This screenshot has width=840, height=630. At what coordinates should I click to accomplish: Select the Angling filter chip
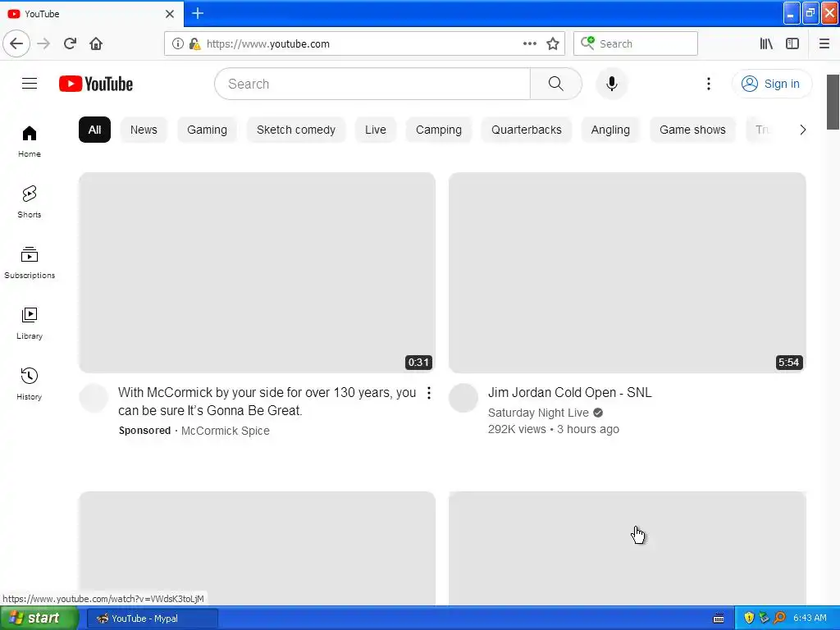coord(610,130)
